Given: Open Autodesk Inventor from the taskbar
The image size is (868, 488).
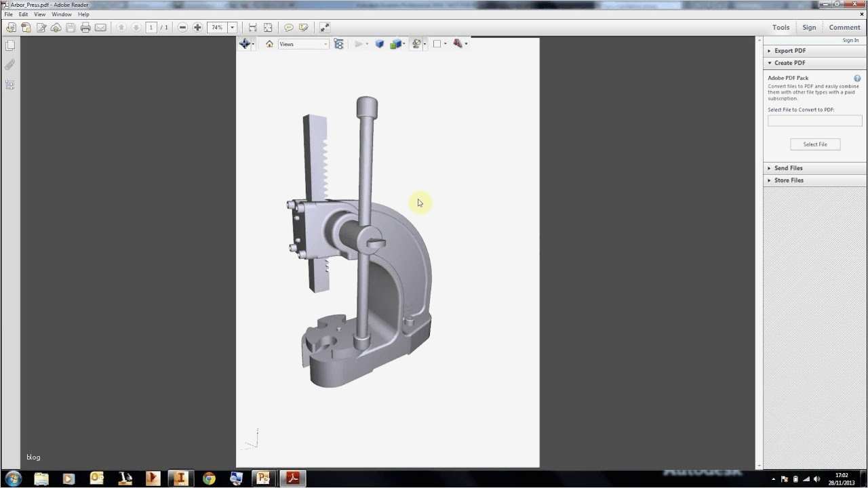Looking at the screenshot, I should (180, 479).
